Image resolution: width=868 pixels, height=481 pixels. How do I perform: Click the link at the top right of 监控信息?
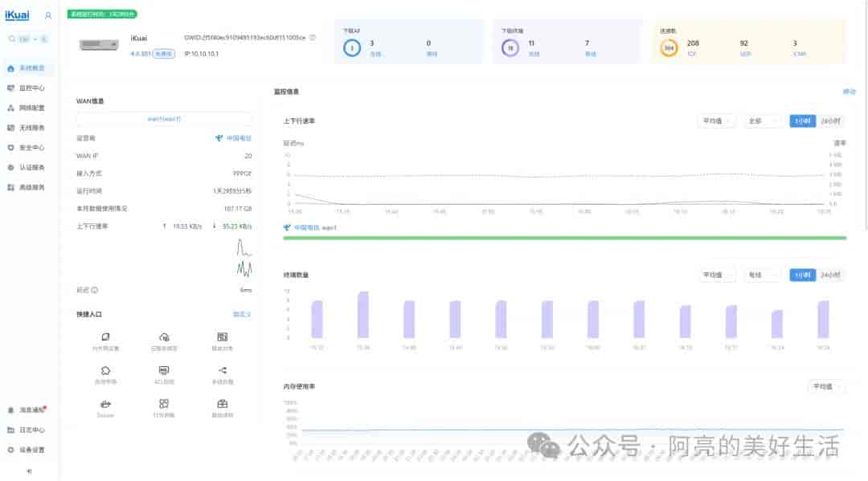pyautogui.click(x=849, y=92)
